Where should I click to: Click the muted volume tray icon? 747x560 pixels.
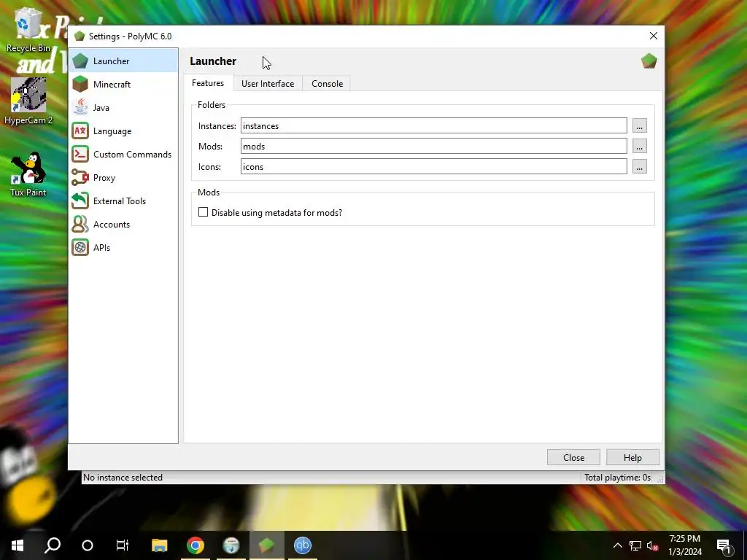click(x=653, y=545)
